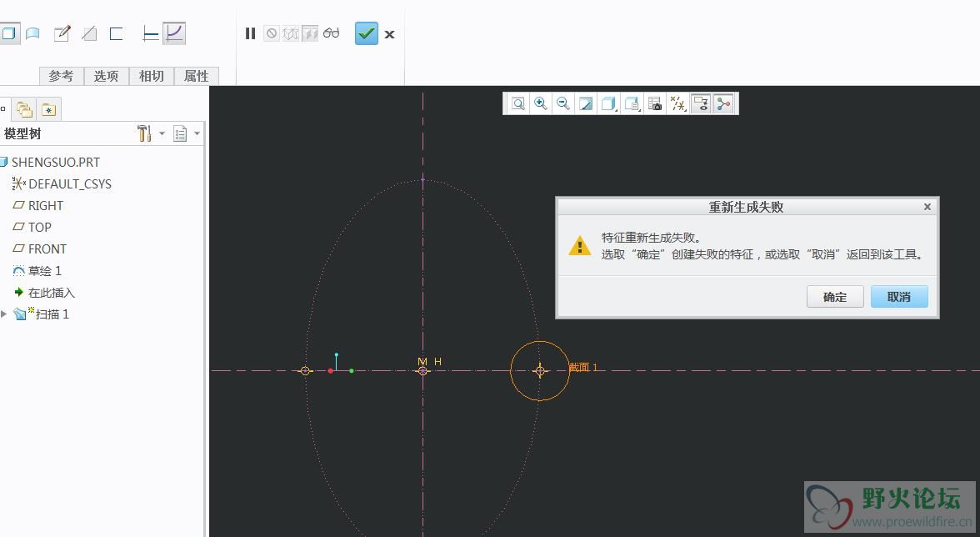Click the no-preview mode icon
980x537 pixels.
[272, 33]
